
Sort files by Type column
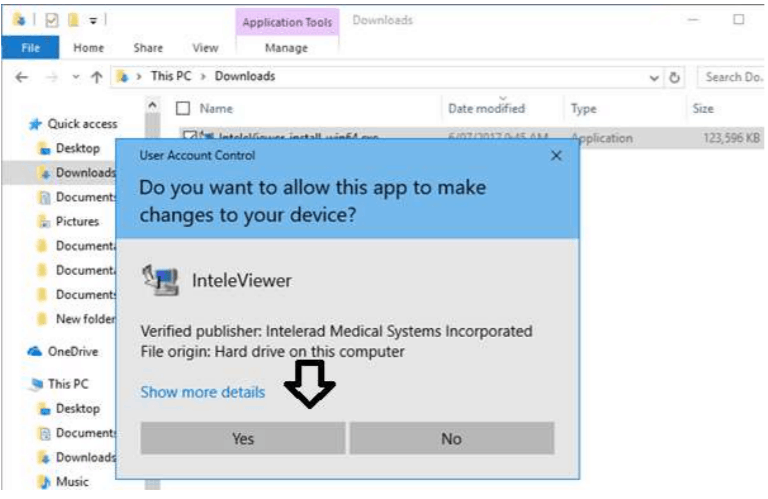click(x=583, y=108)
